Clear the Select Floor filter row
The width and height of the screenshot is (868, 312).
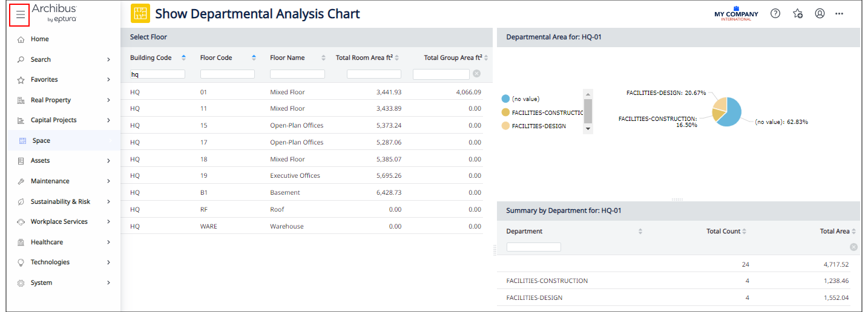coord(477,74)
